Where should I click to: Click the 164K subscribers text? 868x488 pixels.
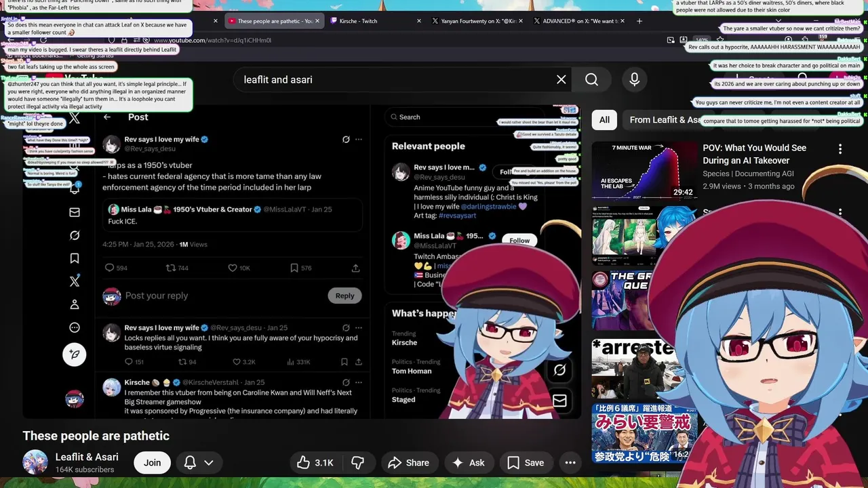click(x=85, y=470)
